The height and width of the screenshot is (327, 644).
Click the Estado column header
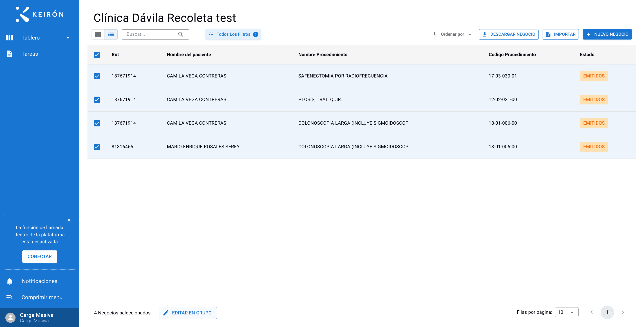point(587,54)
